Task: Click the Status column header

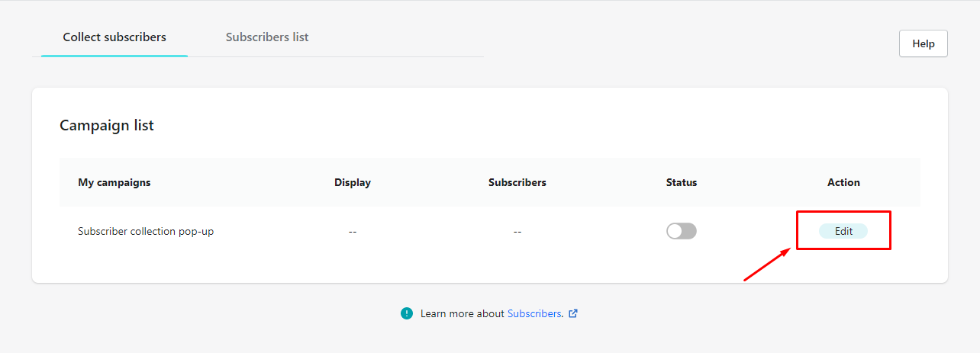Action: pos(682,182)
